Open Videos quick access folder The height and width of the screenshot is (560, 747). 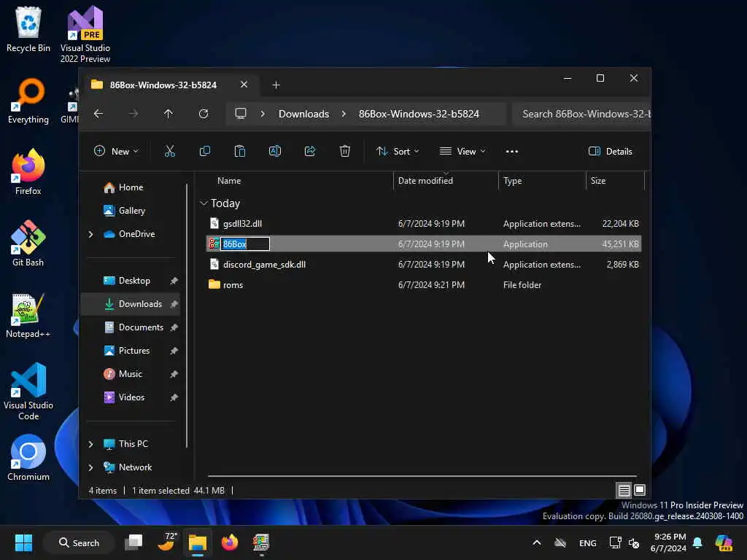[x=131, y=397]
